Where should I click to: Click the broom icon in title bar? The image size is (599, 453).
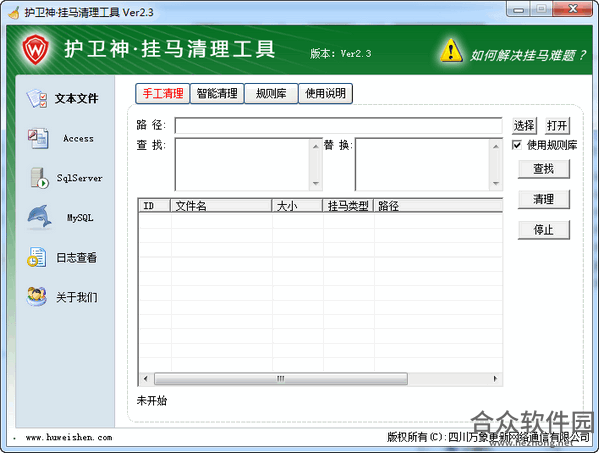point(14,13)
